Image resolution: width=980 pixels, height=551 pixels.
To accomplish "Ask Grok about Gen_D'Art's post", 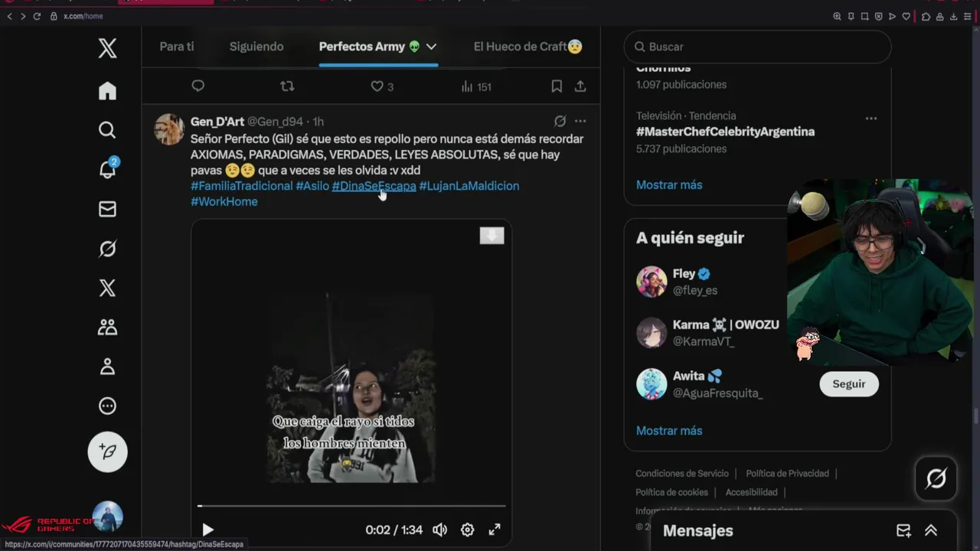I will [560, 121].
